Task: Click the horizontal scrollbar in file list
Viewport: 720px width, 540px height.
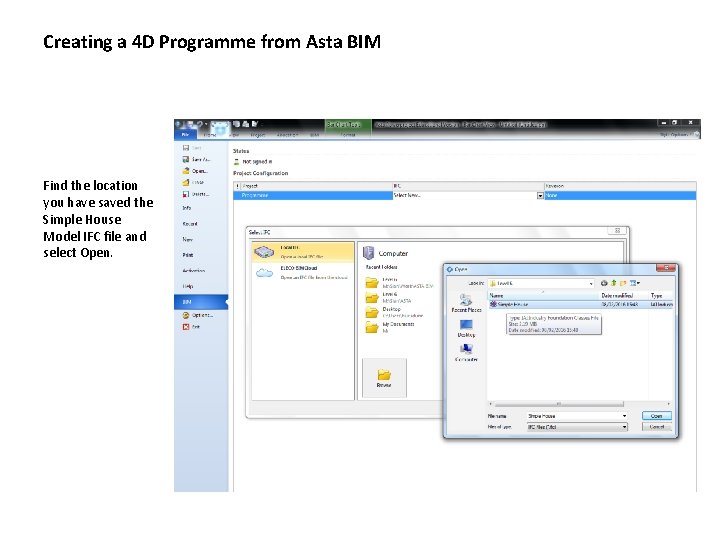Action: (x=557, y=404)
